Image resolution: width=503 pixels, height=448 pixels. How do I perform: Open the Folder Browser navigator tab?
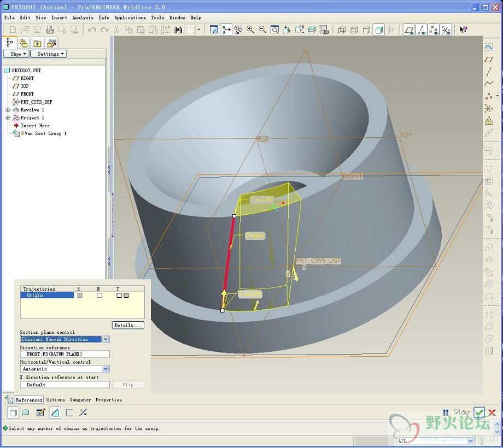(23, 43)
